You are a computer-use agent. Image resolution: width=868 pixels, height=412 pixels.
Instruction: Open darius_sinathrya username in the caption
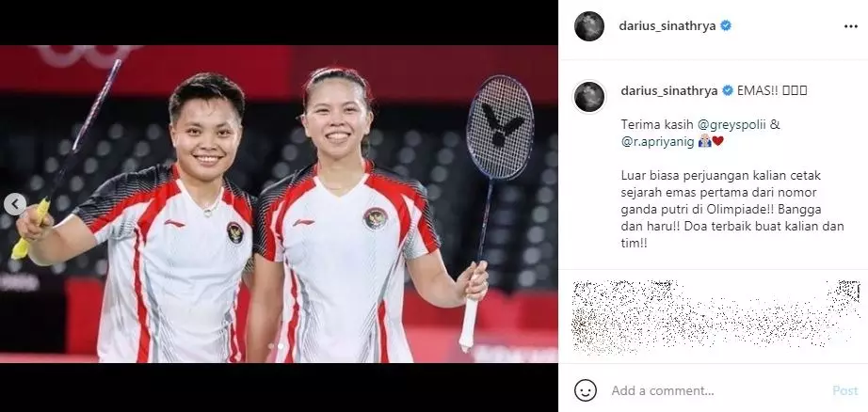pos(669,90)
